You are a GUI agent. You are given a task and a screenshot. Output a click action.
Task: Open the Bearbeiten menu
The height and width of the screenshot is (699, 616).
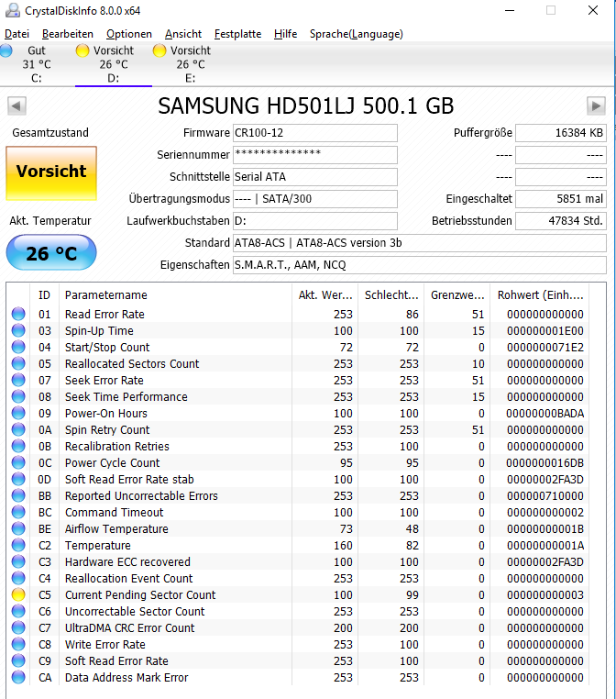[68, 34]
